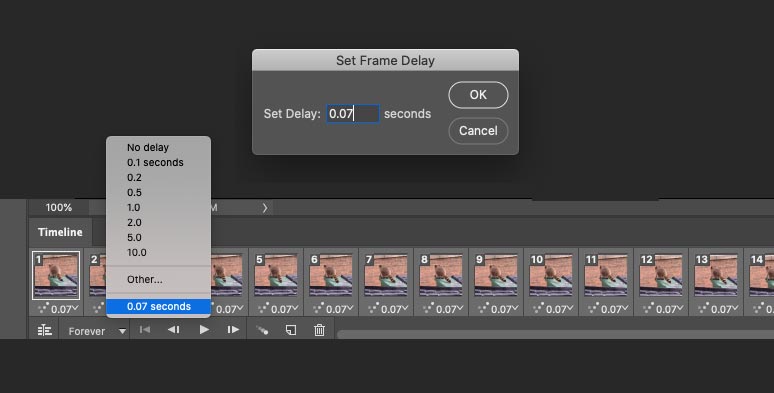Switch to the Timeline tab
This screenshot has height=393, width=774.
click(x=60, y=232)
